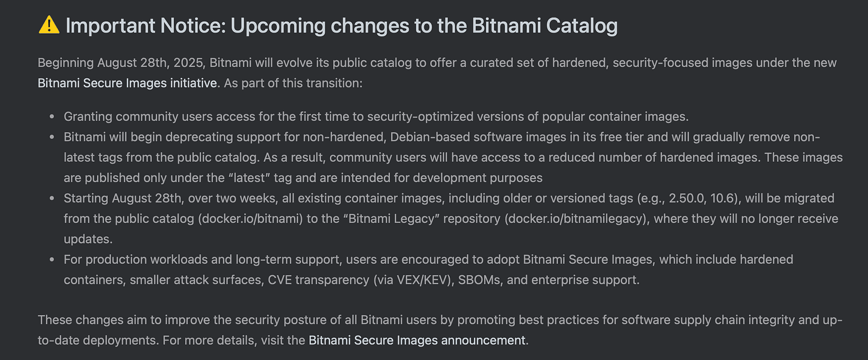Open the Bitnami Secure Images initiative link
The width and height of the screenshot is (868, 360).
coord(127,83)
